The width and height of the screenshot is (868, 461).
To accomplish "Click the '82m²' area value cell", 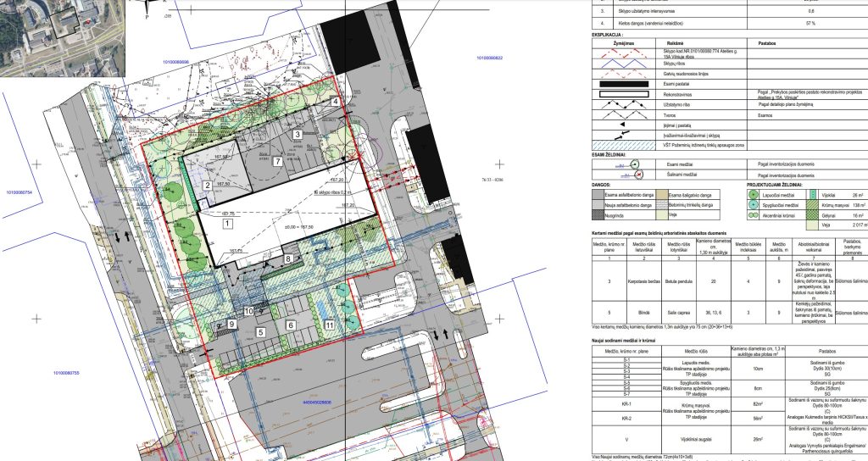I will tap(758, 404).
